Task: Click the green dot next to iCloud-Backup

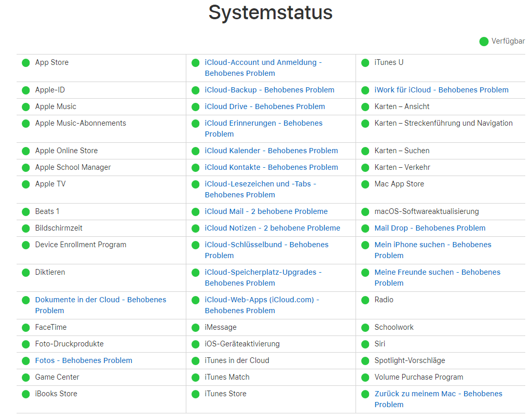Action: (x=196, y=90)
